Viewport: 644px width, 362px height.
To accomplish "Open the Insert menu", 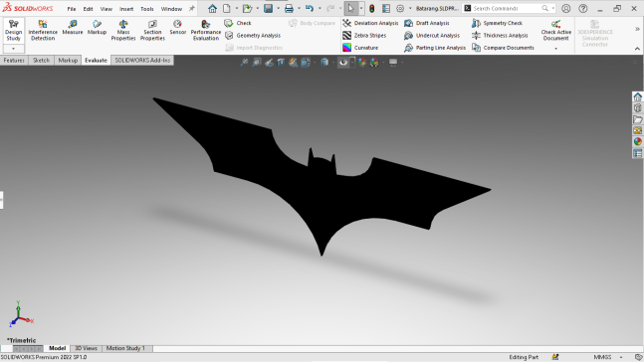I will (126, 9).
